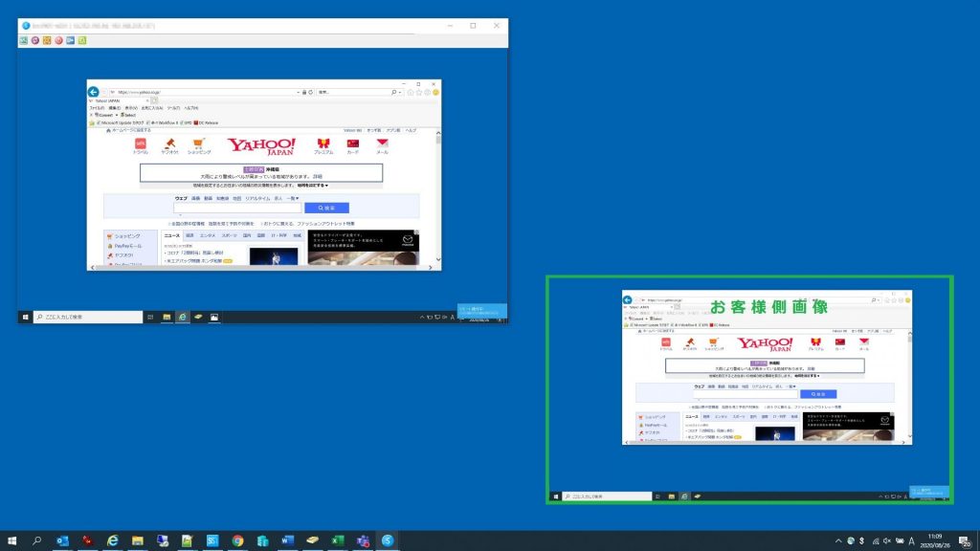This screenshot has width=980, height=551.
Task: Switch to 経済 news tab in remote viewer
Action: click(x=189, y=235)
